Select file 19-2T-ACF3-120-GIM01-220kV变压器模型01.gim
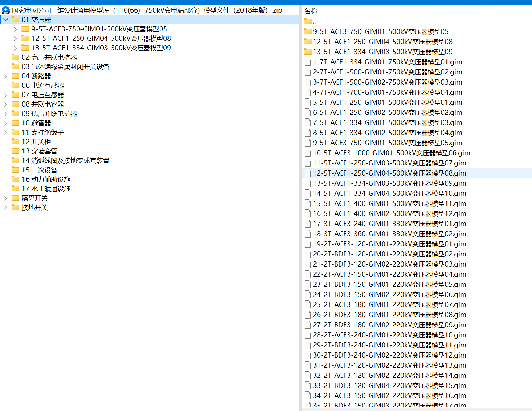 (389, 244)
